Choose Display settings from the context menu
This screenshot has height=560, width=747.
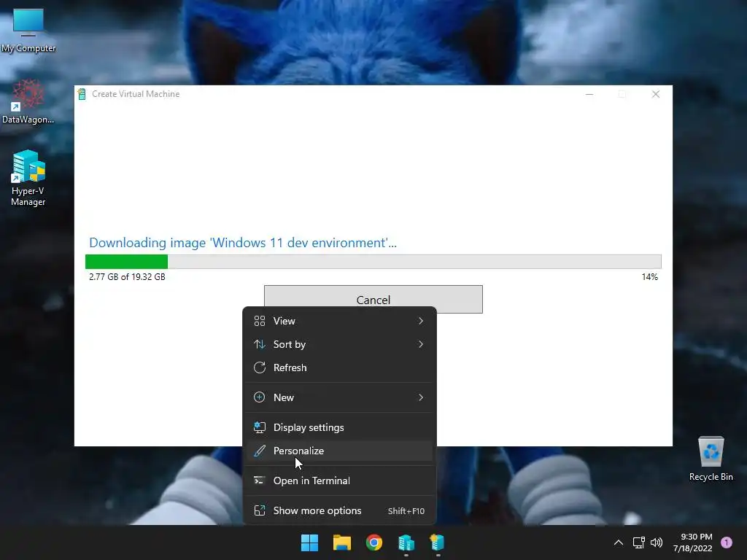pos(340,427)
